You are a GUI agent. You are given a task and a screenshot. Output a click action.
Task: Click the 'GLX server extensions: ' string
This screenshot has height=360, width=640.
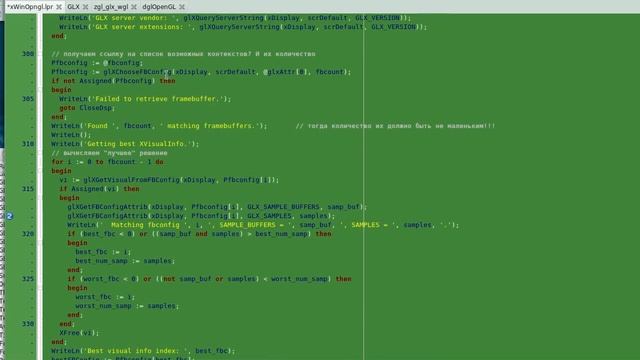point(143,27)
